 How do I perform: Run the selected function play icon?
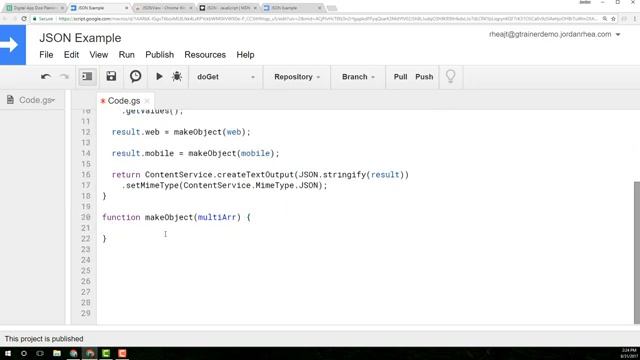[x=159, y=76]
